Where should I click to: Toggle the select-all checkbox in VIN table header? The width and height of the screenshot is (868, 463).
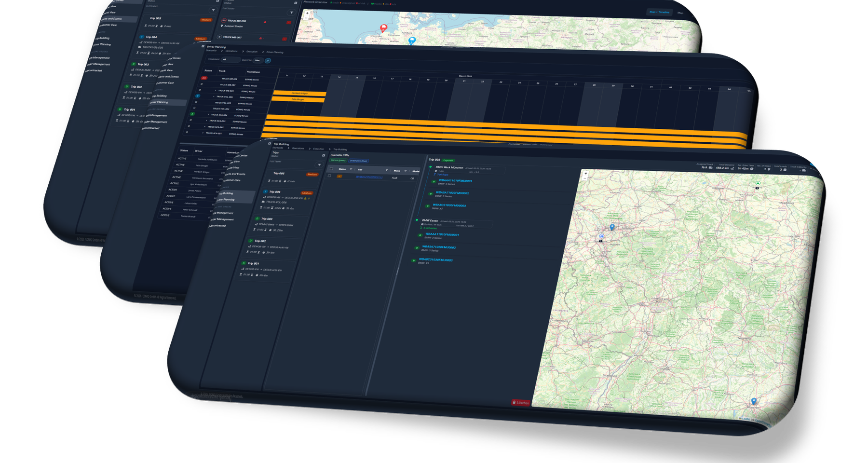click(331, 169)
